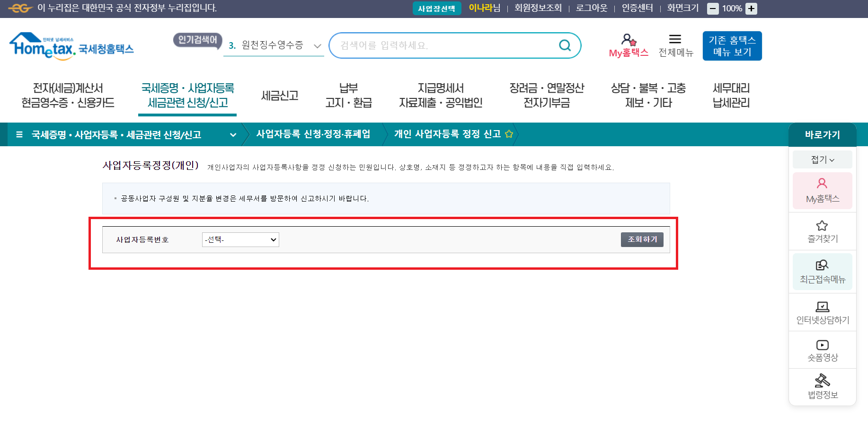Click the search magnifier icon
The image size is (868, 442).
565,45
